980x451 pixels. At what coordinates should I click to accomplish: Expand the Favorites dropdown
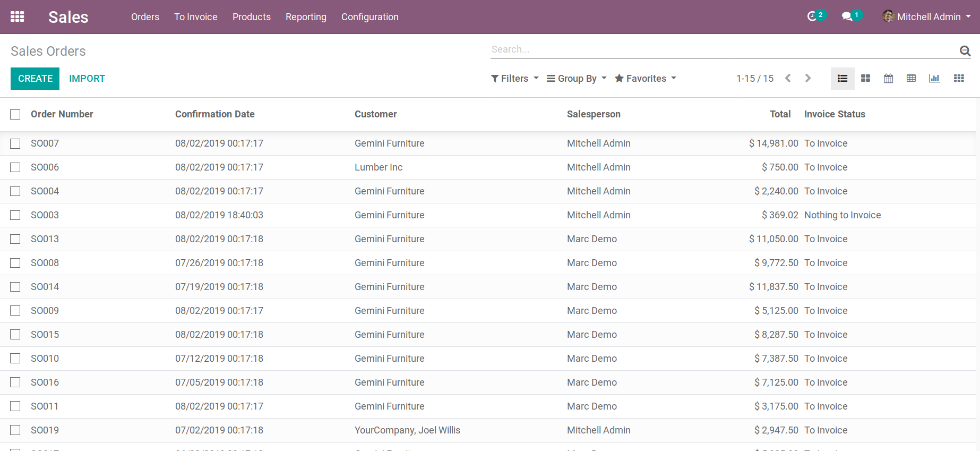(646, 79)
